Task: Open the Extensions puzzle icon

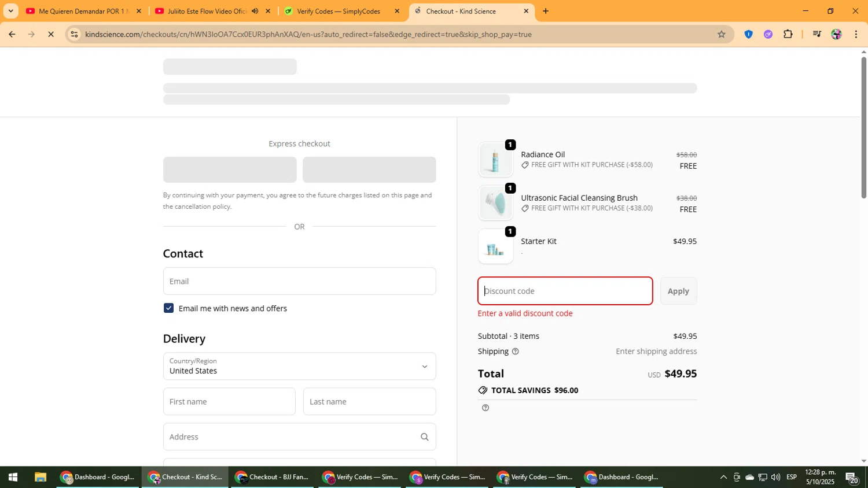Action: tap(788, 34)
